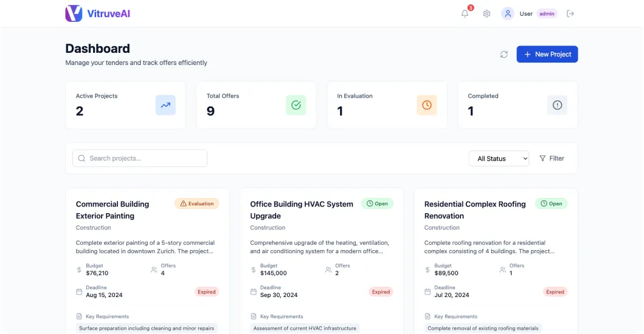Open Office Building HVAC System Upgrade title
644x334 pixels.
pyautogui.click(x=302, y=210)
